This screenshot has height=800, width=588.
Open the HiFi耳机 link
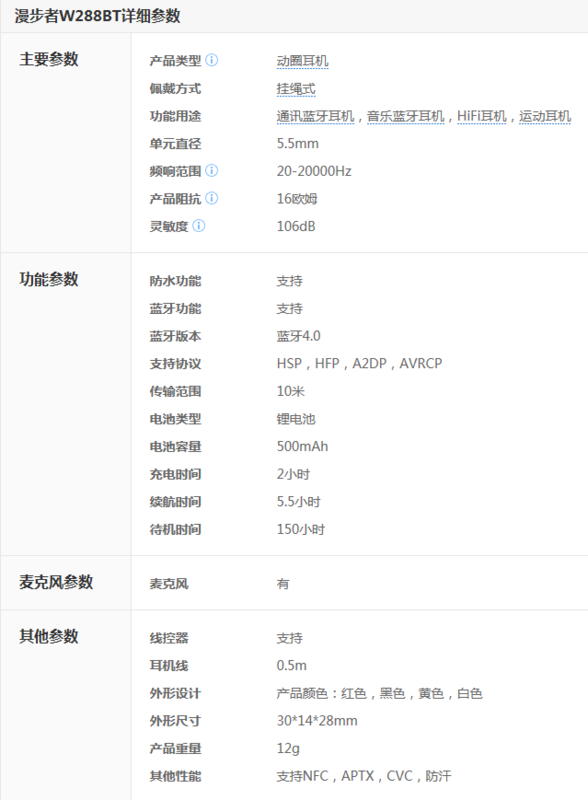(481, 116)
